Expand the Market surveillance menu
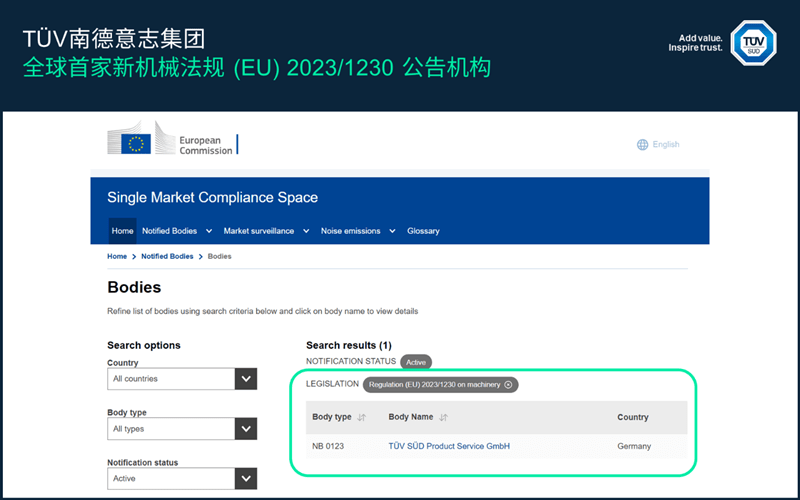 tap(264, 231)
